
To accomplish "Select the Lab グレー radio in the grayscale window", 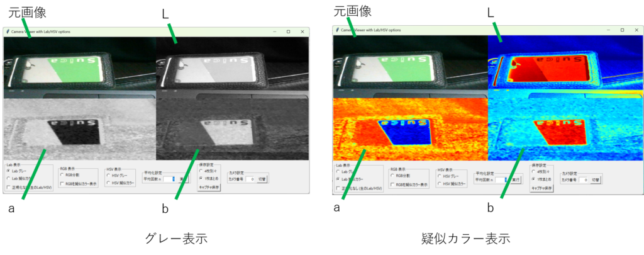I will tap(9, 171).
